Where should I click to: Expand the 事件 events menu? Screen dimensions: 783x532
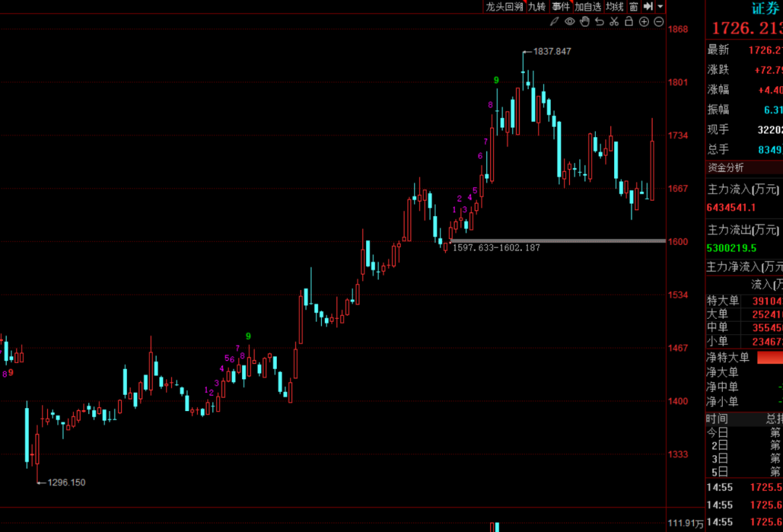[x=561, y=7]
